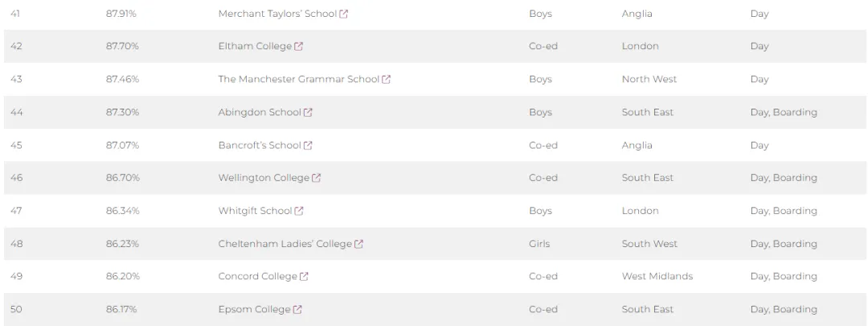Screen dimensions: 868x326
Task: Open the Merchant Taylors' School link
Action: [x=277, y=14]
